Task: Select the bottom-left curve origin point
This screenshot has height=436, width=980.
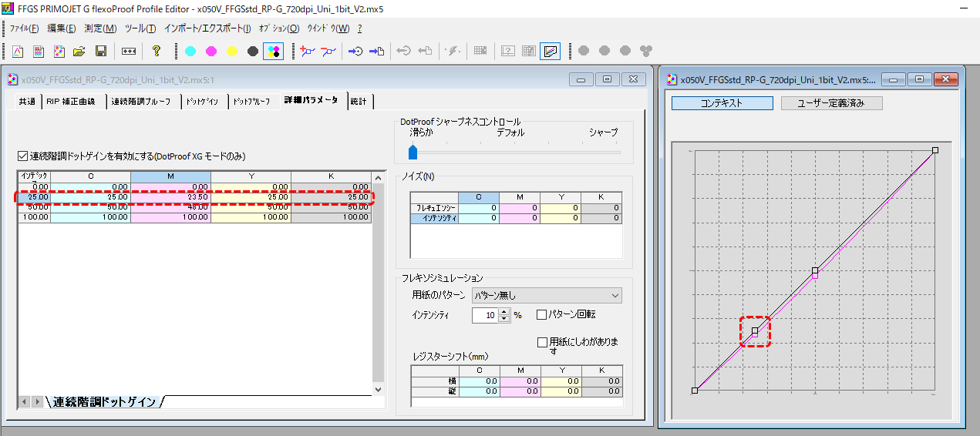Action: 695,391
